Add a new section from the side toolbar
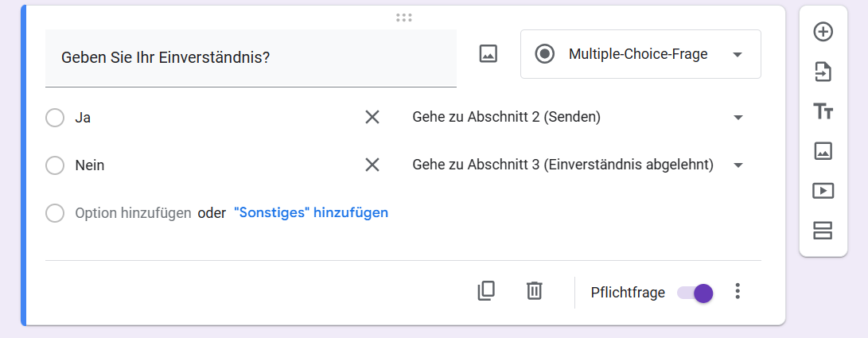The width and height of the screenshot is (868, 338). pos(823,231)
